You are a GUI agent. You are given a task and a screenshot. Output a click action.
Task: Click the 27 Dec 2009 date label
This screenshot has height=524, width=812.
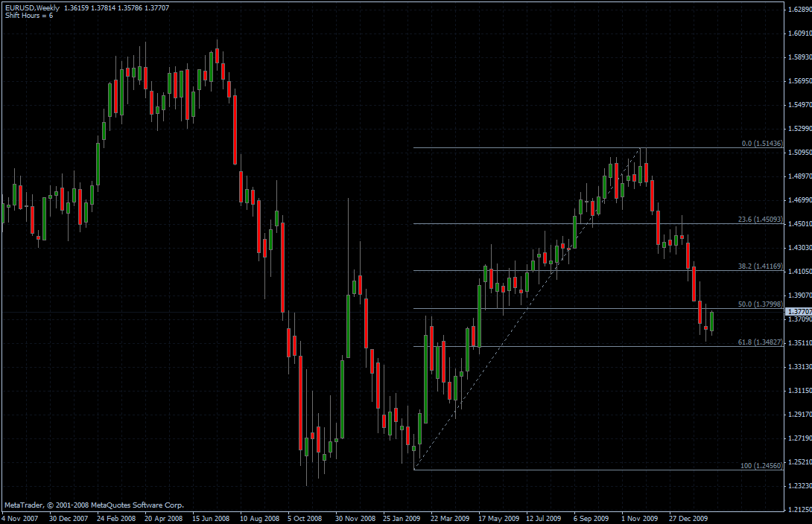click(688, 518)
